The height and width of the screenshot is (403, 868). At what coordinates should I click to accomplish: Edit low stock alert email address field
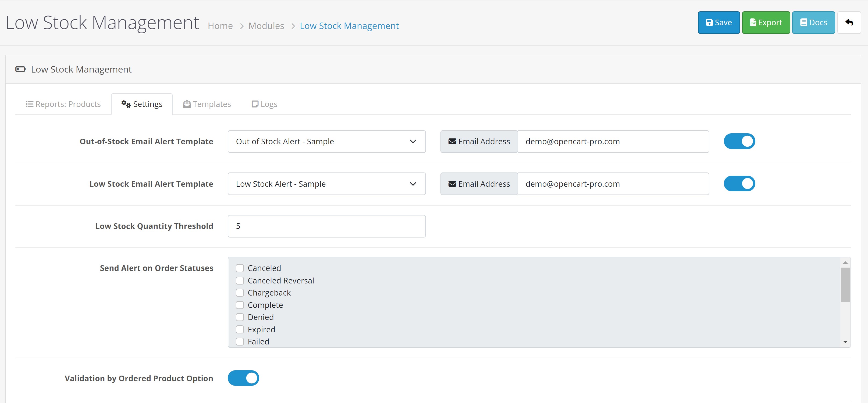pyautogui.click(x=613, y=184)
